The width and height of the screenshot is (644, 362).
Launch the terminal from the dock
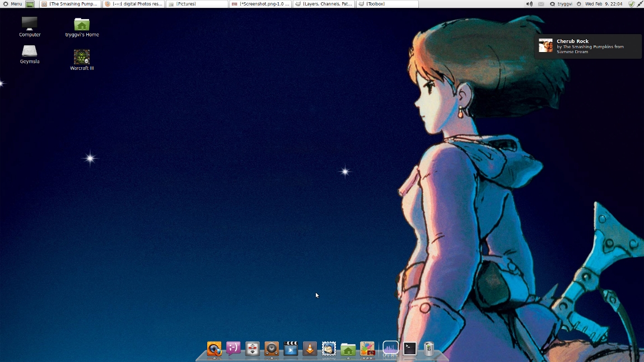410,349
